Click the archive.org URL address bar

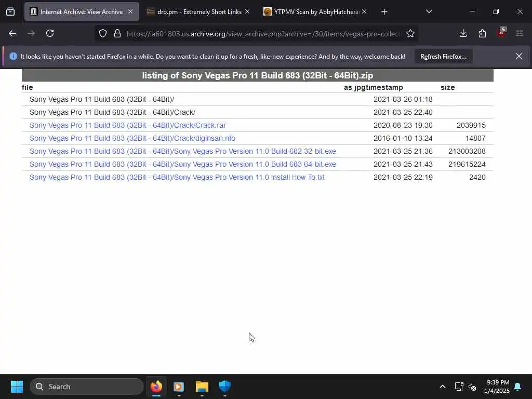click(x=263, y=34)
